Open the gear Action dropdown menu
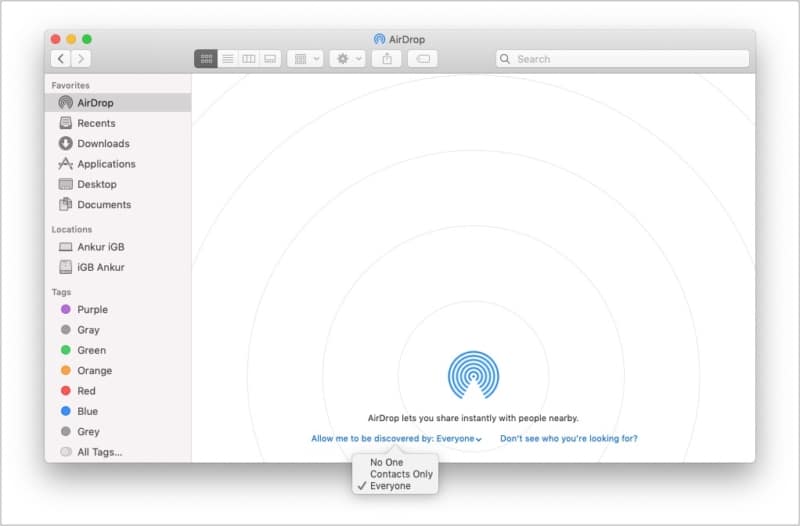Image resolution: width=800 pixels, height=526 pixels. coord(349,59)
